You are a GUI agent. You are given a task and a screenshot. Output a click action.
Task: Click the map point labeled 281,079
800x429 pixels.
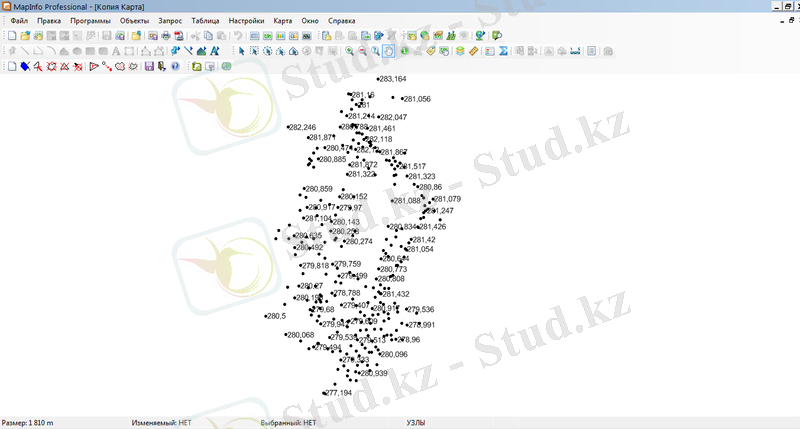pyautogui.click(x=433, y=199)
